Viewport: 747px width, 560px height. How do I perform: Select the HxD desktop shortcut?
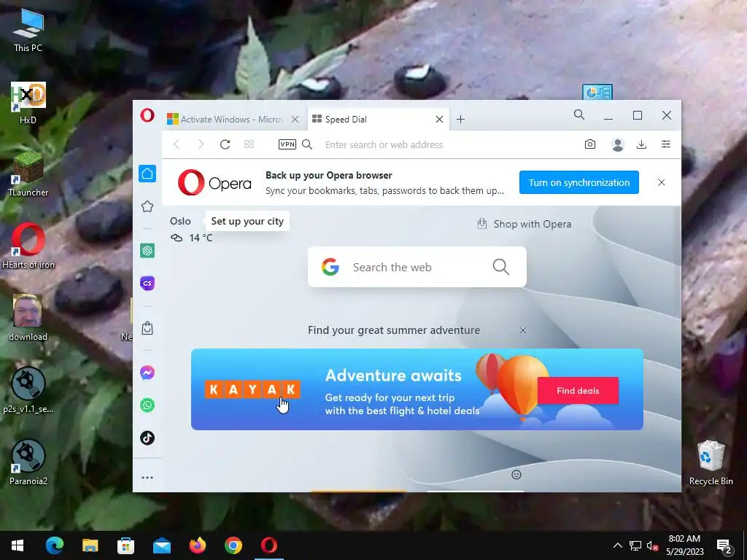pos(28,104)
